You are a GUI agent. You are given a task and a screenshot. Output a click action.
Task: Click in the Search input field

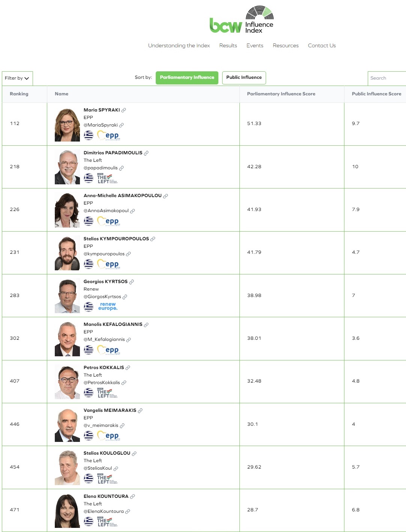[386, 78]
